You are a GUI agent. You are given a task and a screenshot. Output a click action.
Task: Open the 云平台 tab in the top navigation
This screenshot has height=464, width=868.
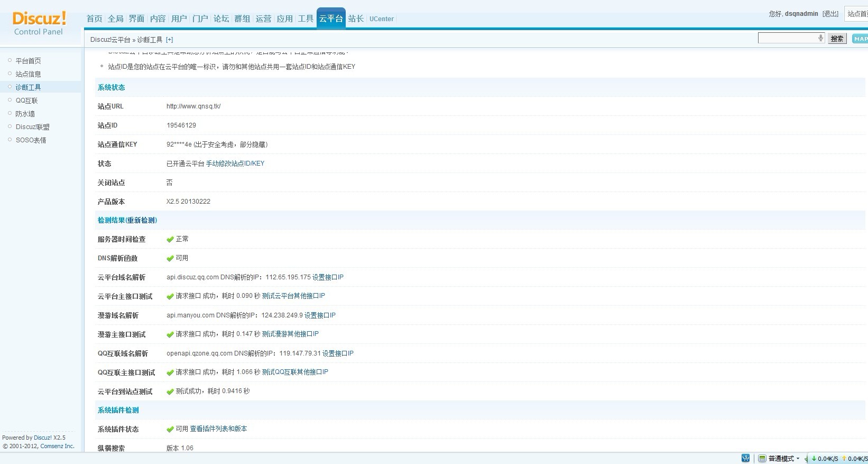tap(331, 19)
